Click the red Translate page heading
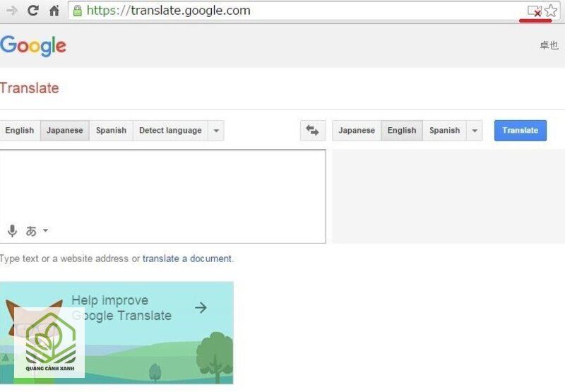This screenshot has width=565, height=392. tap(29, 88)
